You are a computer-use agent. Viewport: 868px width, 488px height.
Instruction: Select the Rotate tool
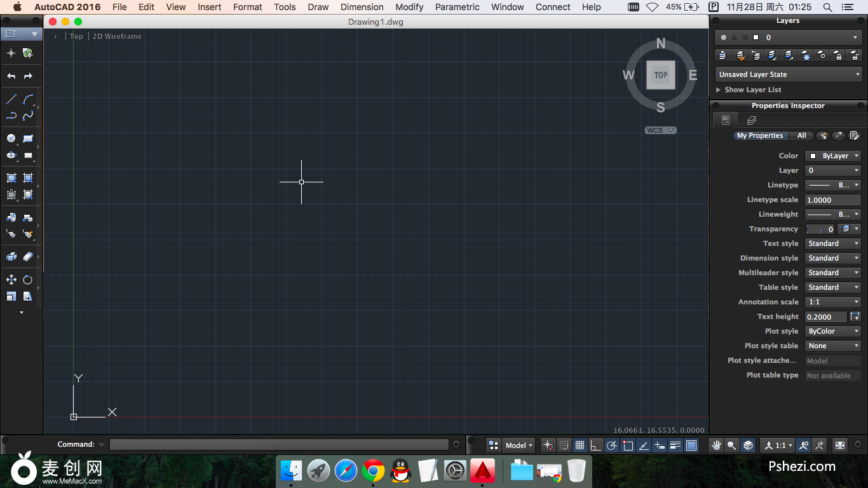coord(28,280)
